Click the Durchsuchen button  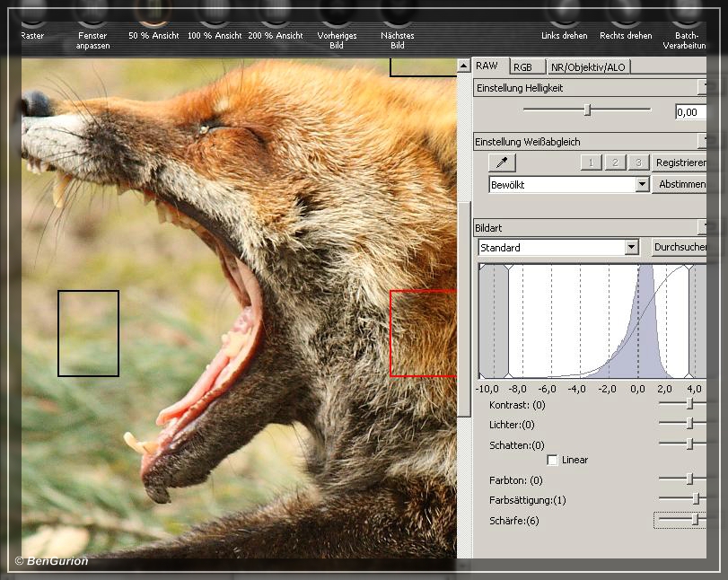(x=679, y=247)
